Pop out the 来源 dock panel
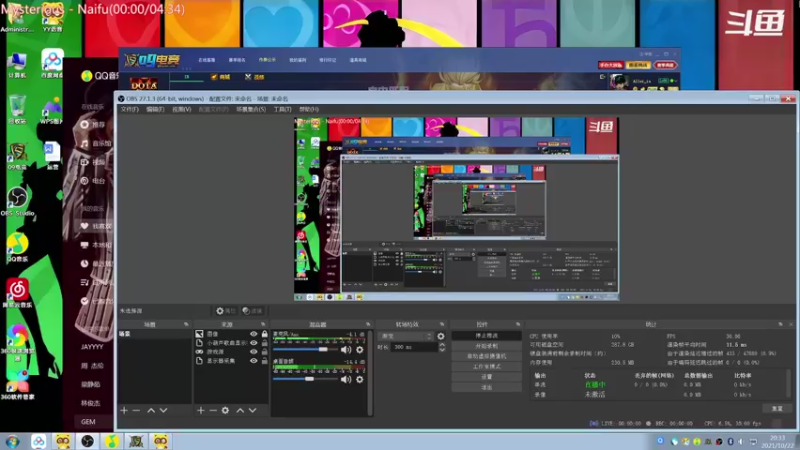The width and height of the screenshot is (800, 450). click(x=263, y=324)
